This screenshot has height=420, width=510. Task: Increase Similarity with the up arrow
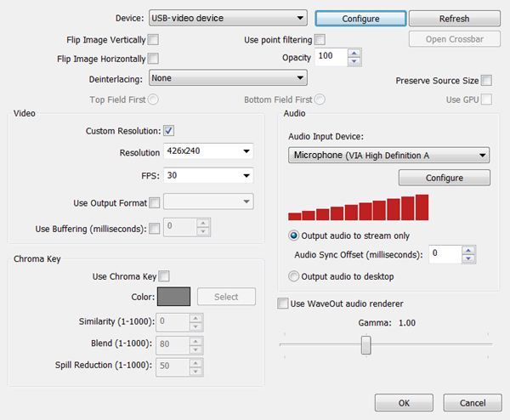coord(195,318)
